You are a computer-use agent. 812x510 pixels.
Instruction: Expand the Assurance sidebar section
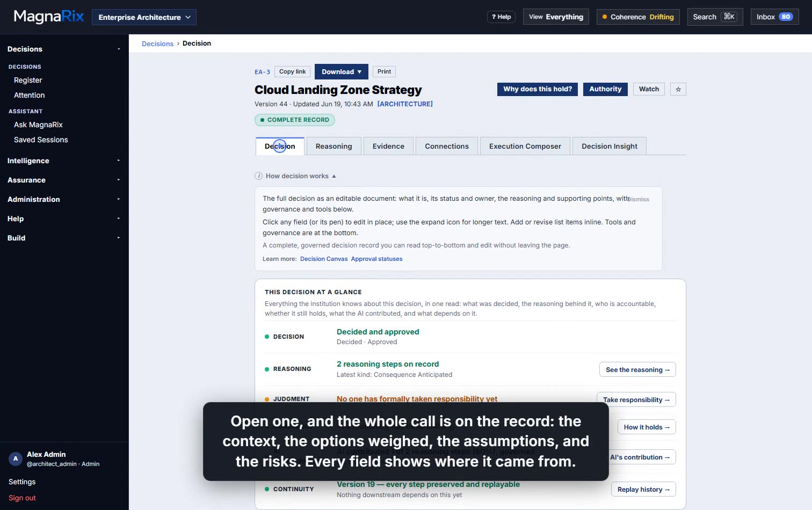[64, 180]
